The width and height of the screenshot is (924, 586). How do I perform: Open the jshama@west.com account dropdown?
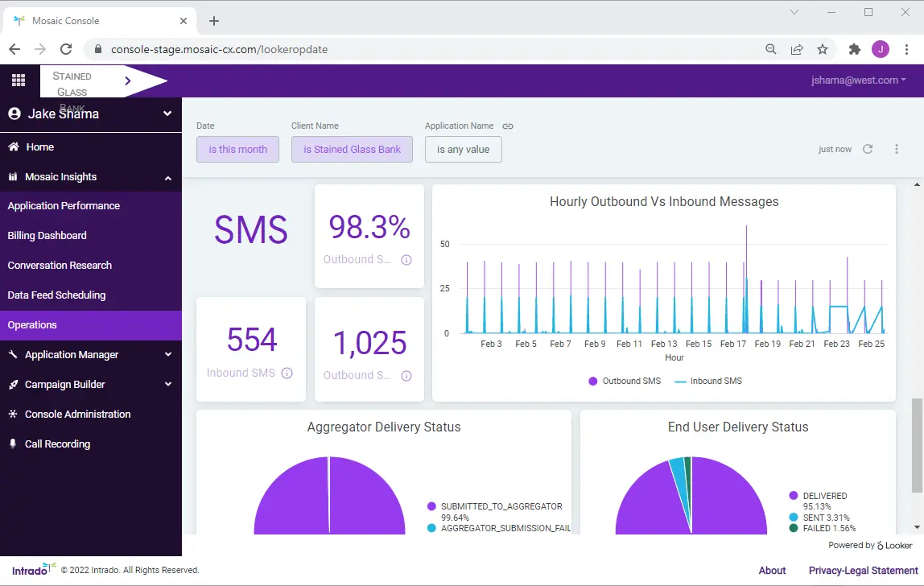[x=858, y=80]
